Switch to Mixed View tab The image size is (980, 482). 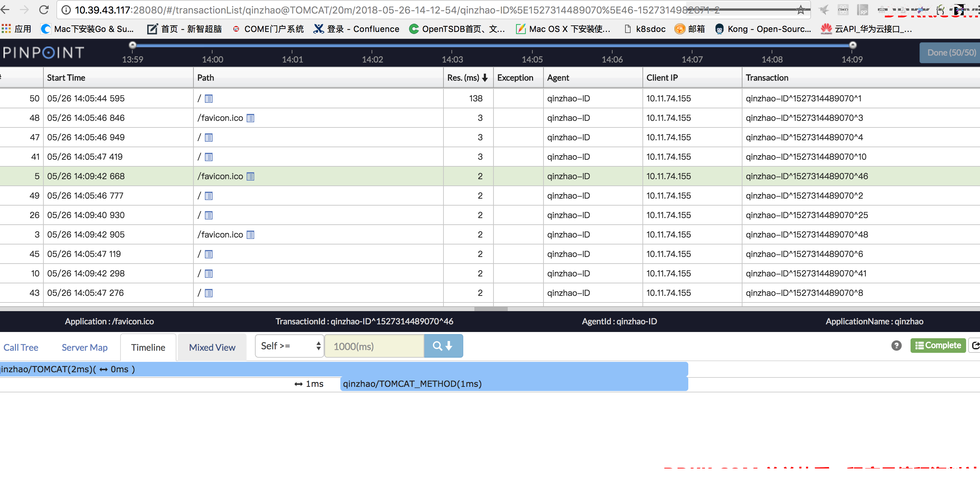[x=212, y=347]
